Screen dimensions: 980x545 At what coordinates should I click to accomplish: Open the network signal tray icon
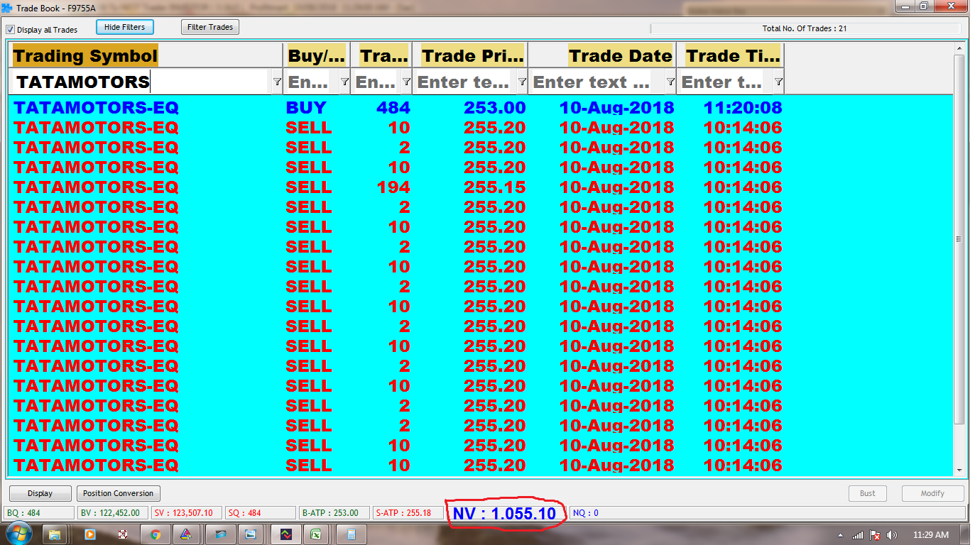point(859,534)
